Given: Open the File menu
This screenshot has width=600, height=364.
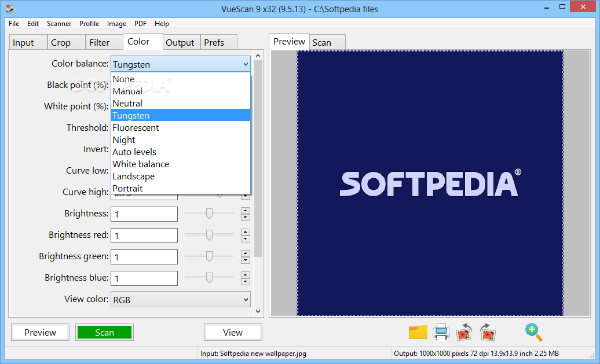Looking at the screenshot, I should pyautogui.click(x=14, y=24).
